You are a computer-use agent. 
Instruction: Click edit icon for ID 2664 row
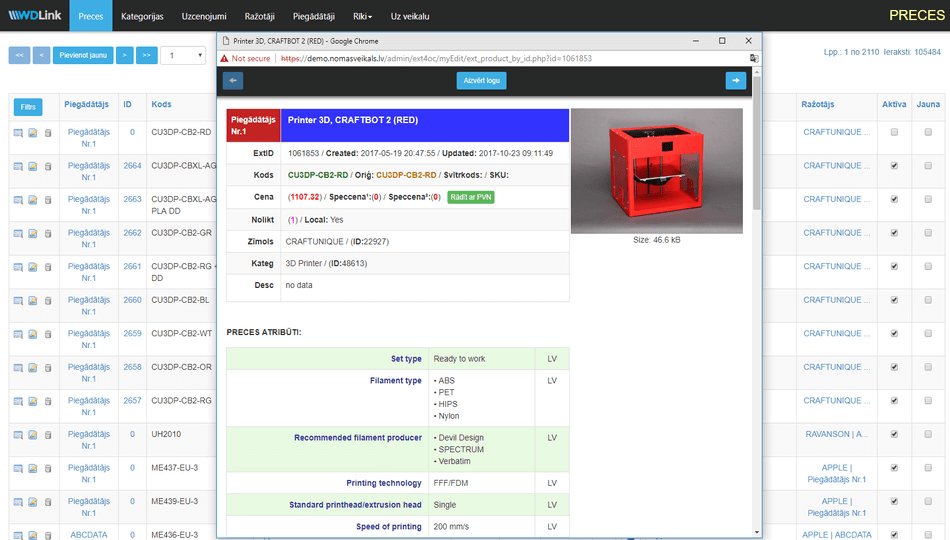[32, 166]
